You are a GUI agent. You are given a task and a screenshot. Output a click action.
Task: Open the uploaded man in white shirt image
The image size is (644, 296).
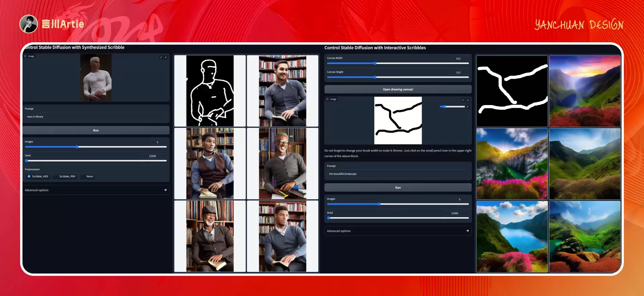[x=96, y=78]
